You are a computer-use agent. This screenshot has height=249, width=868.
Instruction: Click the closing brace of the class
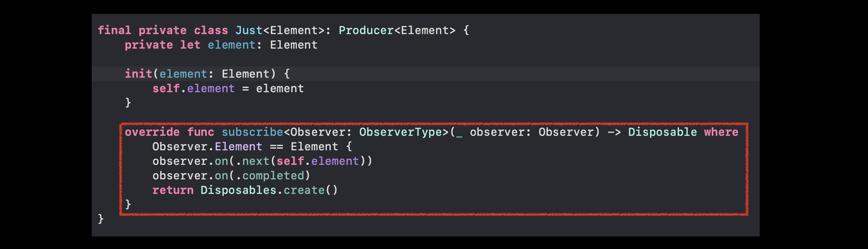(101, 219)
